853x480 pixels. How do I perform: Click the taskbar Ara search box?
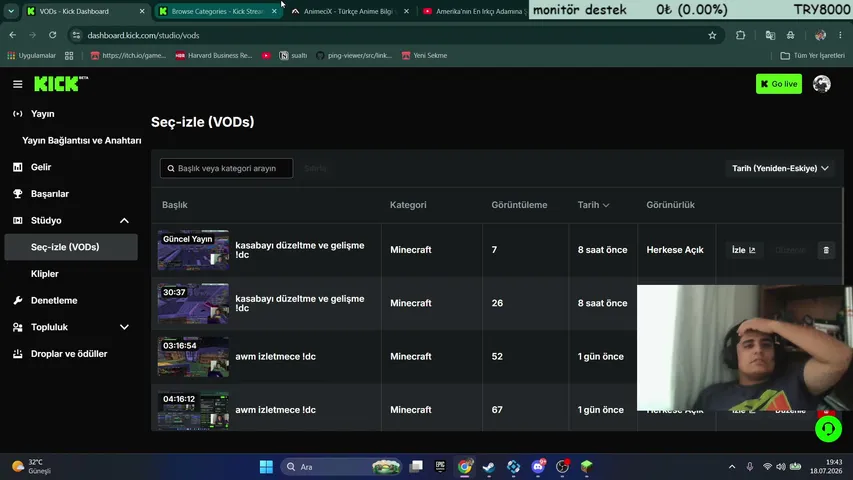pos(342,466)
